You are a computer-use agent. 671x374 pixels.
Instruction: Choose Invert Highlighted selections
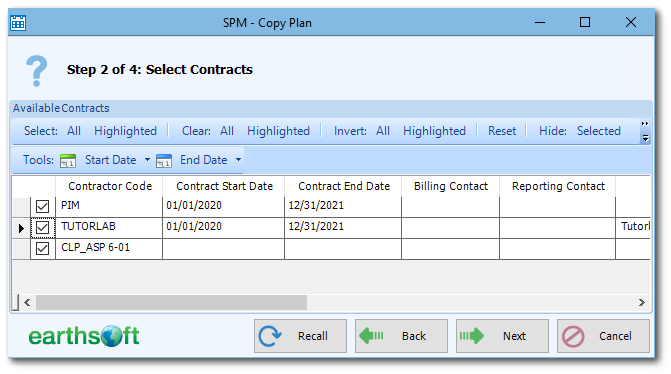434,131
